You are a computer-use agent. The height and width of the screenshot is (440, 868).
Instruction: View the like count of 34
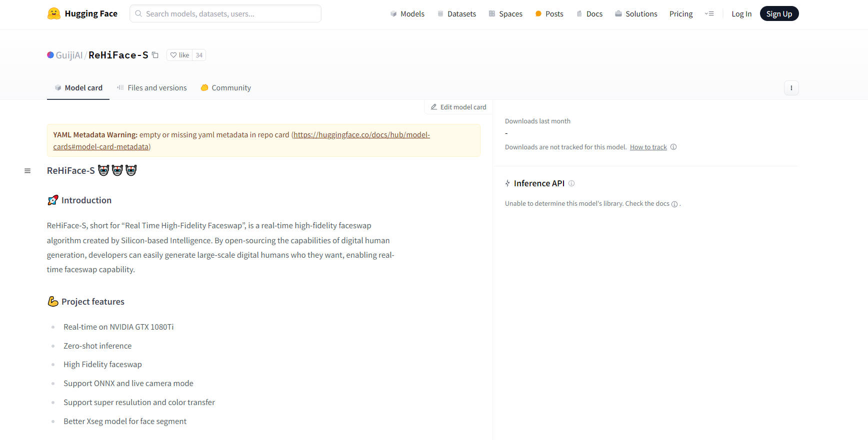(199, 55)
